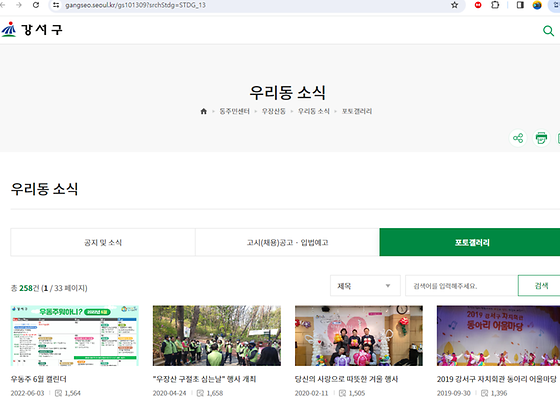This screenshot has width=560, height=399.
Task: Open the 2019 동아리 어울마당 thumbnail
Action: coord(498,335)
